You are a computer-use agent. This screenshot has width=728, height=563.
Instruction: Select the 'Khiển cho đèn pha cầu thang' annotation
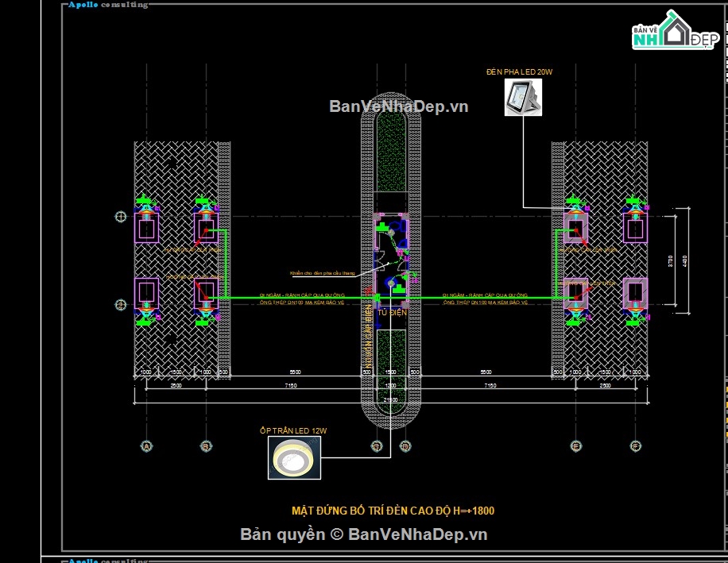point(322,273)
